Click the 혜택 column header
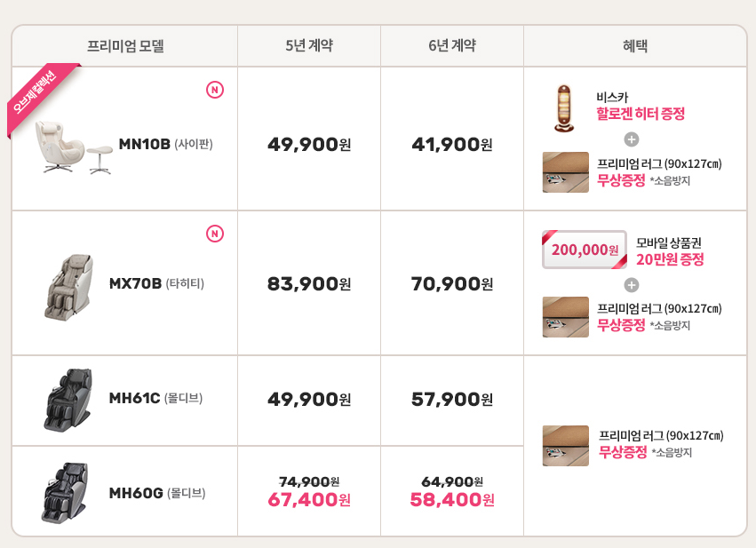 pos(634,46)
